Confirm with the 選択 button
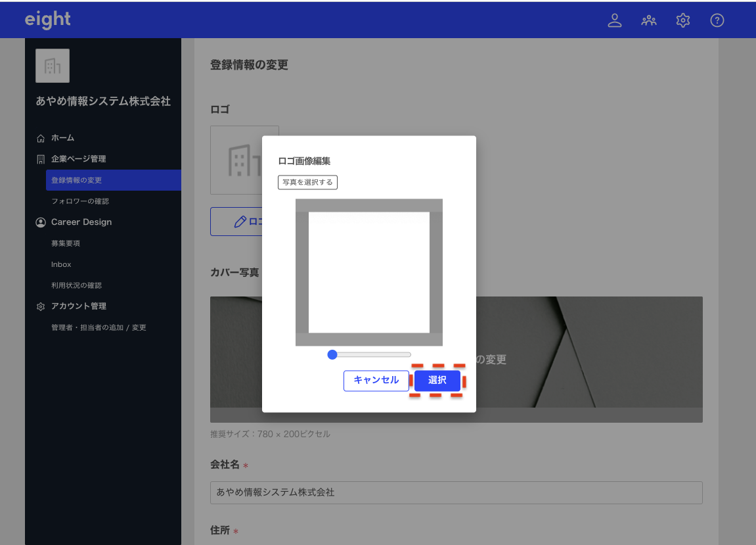This screenshot has height=545, width=756. (437, 380)
